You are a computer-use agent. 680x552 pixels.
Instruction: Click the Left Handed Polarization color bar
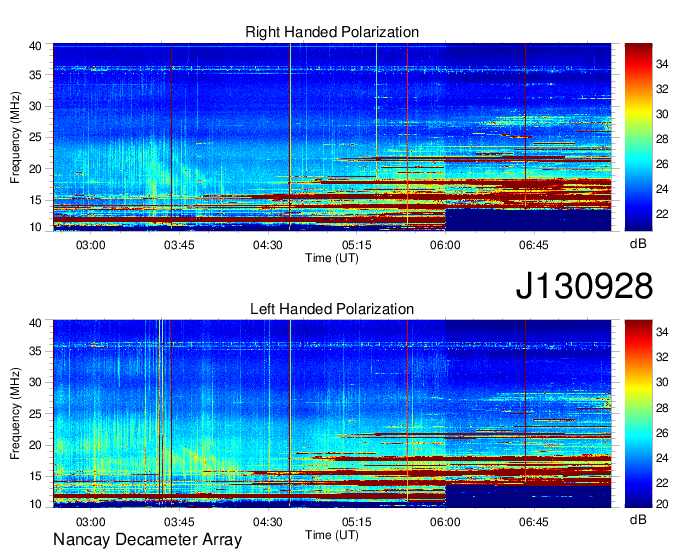[x=638, y=414]
